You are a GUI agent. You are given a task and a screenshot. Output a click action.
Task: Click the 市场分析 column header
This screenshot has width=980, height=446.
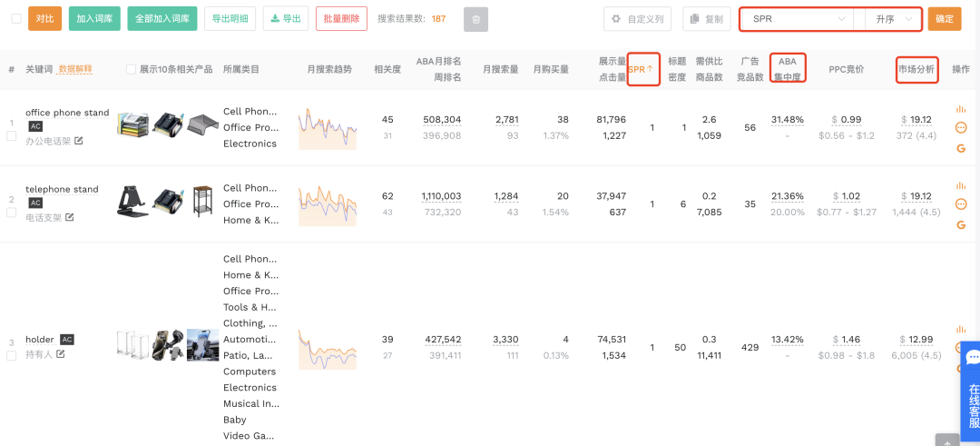916,69
